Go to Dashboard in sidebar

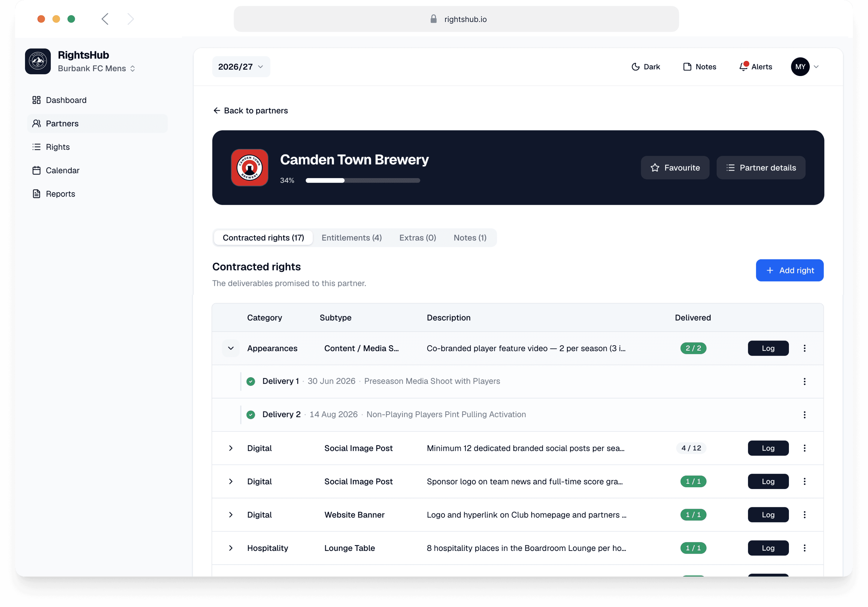tap(98, 100)
